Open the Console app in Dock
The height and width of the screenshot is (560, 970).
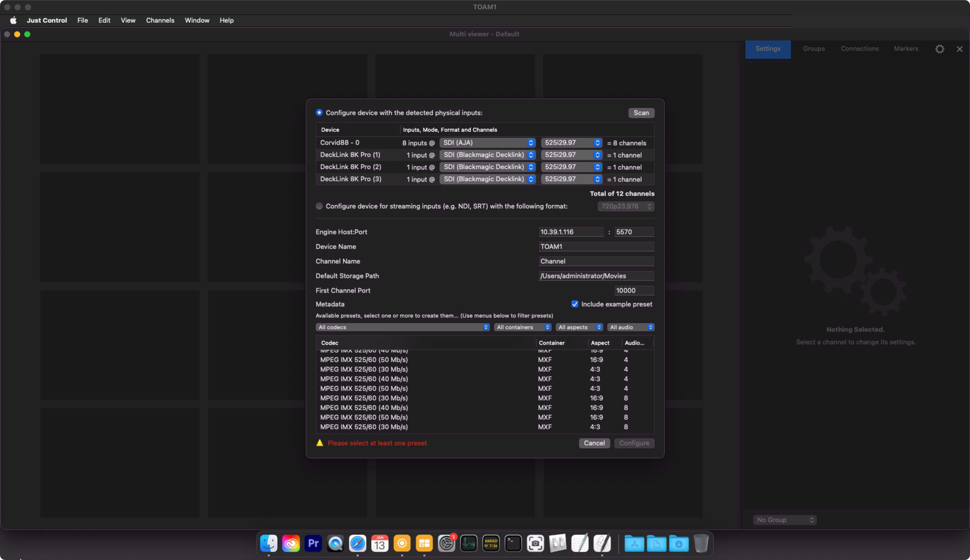pos(491,543)
